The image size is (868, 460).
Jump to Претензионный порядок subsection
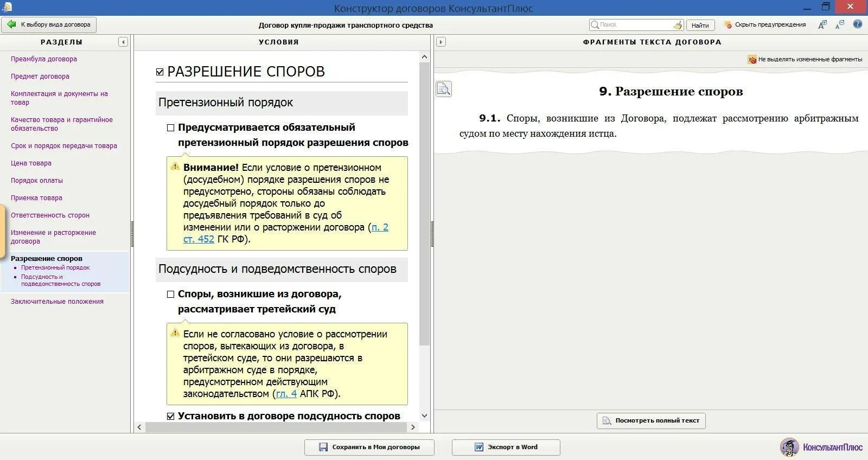[55, 268]
